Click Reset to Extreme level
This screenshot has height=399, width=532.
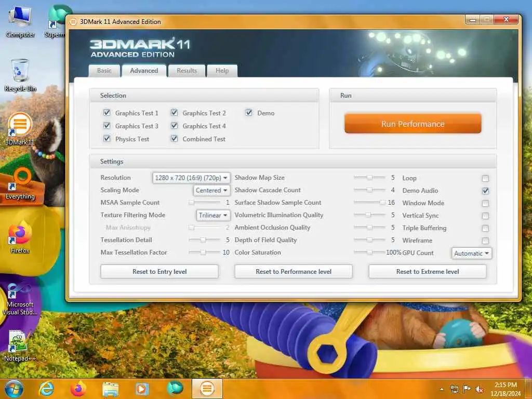click(x=428, y=271)
